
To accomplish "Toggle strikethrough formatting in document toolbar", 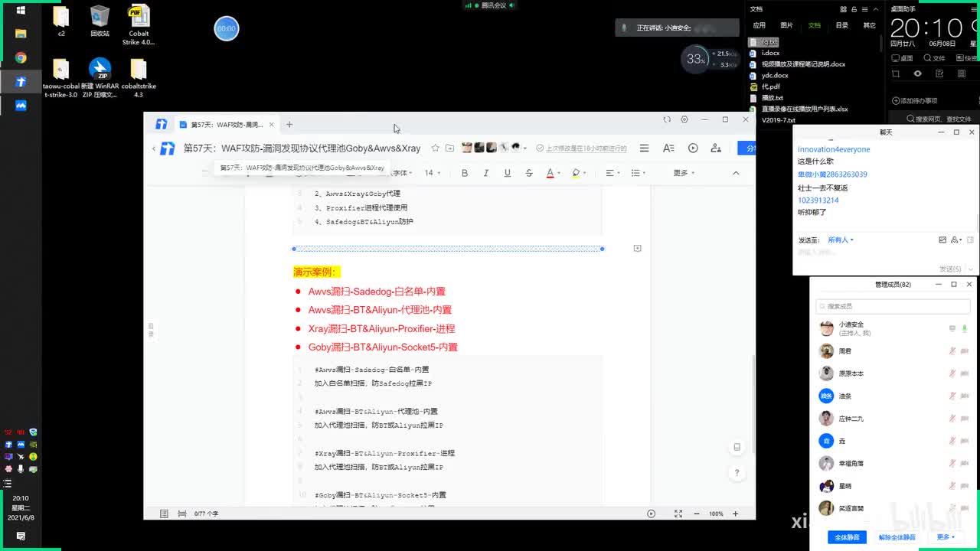I will (x=528, y=173).
